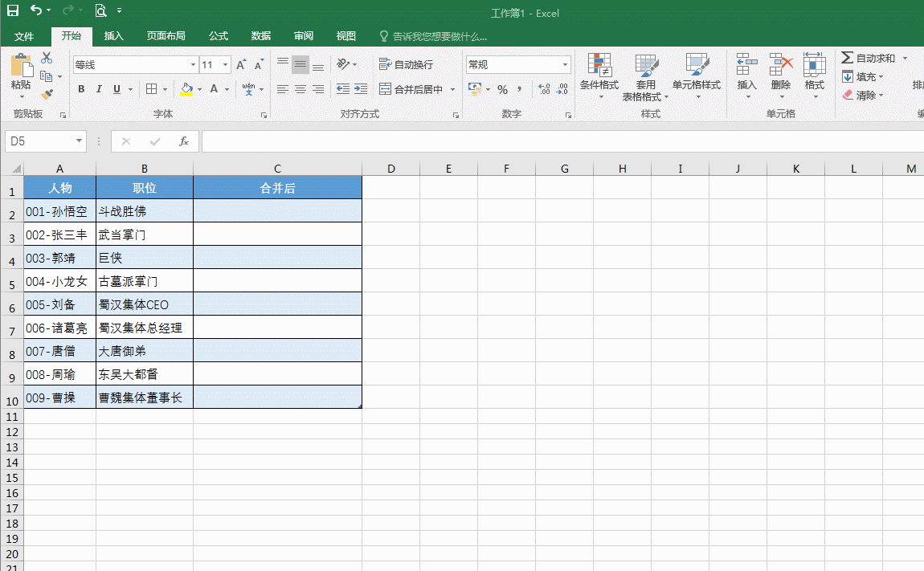Image resolution: width=924 pixels, height=571 pixels.
Task: Open the 单元格样式 dropdown
Action: point(697,75)
